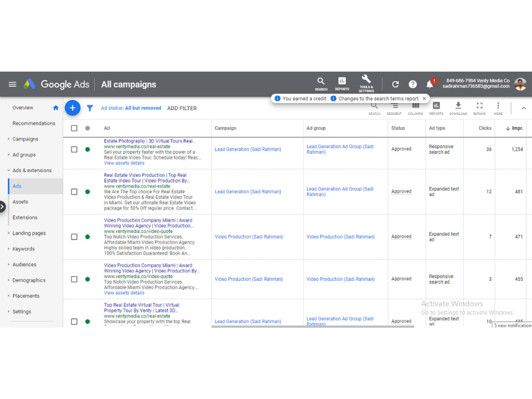
Task: Open the Search tool in header
Action: (x=321, y=84)
